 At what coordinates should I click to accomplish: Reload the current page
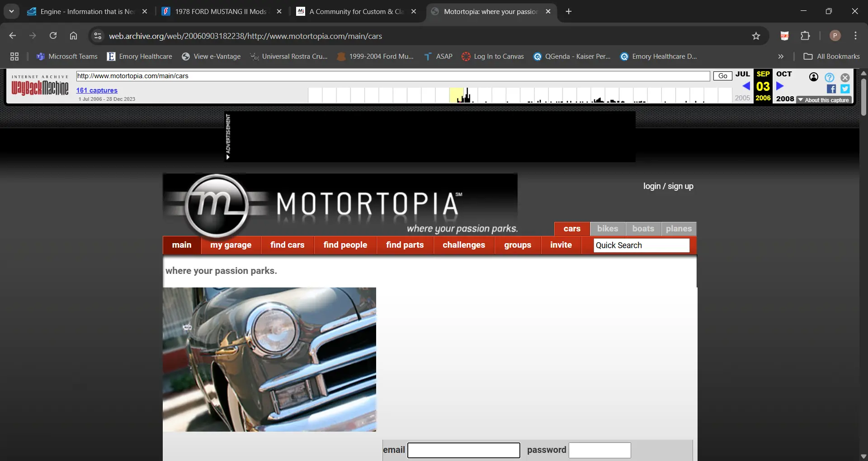53,36
